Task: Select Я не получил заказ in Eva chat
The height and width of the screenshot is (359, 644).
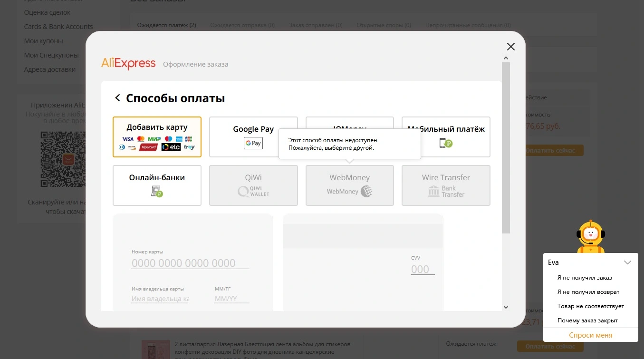Action: 585,278
